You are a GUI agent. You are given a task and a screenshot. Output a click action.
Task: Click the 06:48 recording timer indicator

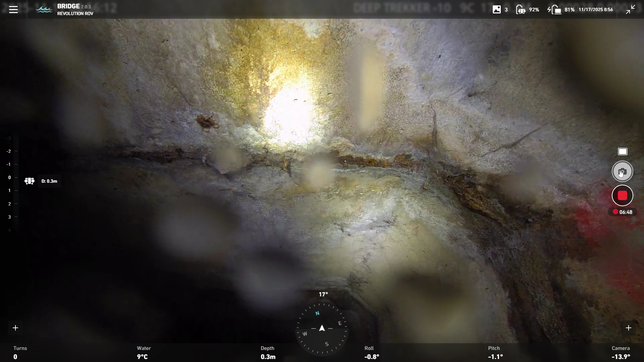click(623, 212)
